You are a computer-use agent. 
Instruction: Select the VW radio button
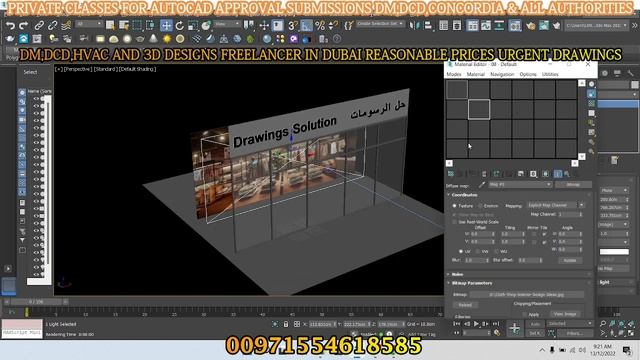[478, 251]
